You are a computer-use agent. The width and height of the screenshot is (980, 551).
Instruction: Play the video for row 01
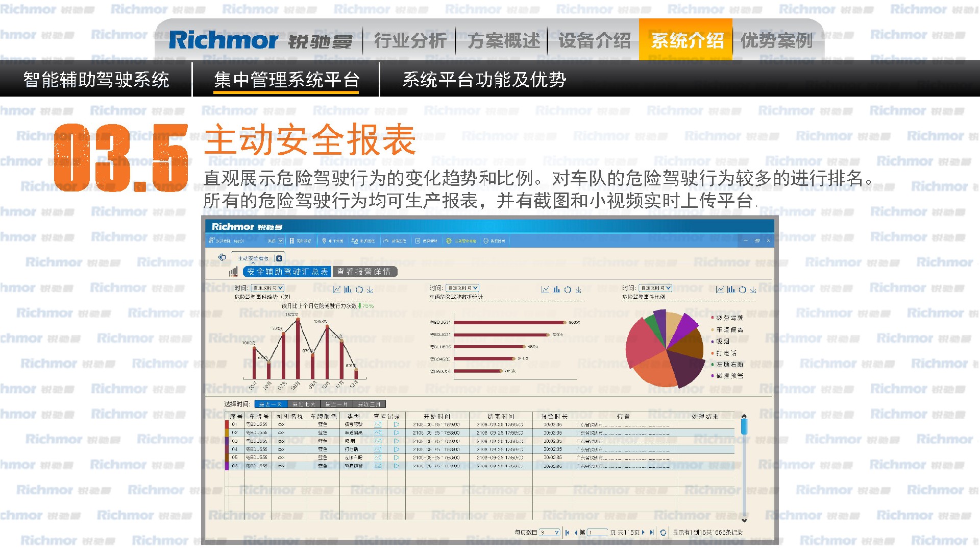(x=396, y=424)
